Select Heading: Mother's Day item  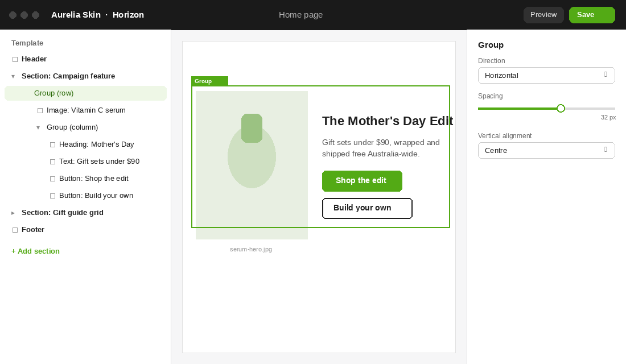(97, 144)
